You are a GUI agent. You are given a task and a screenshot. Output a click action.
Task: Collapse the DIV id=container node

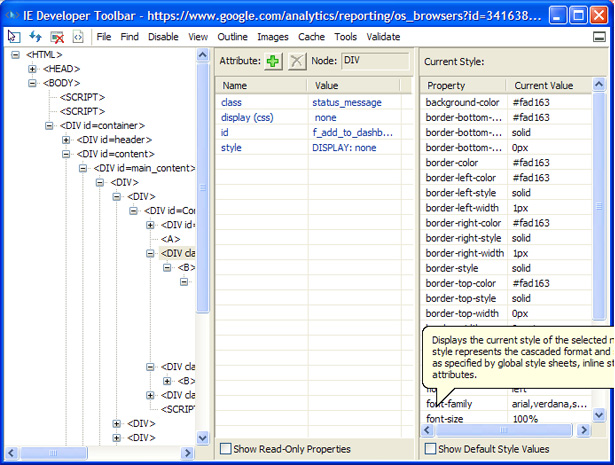(49, 126)
